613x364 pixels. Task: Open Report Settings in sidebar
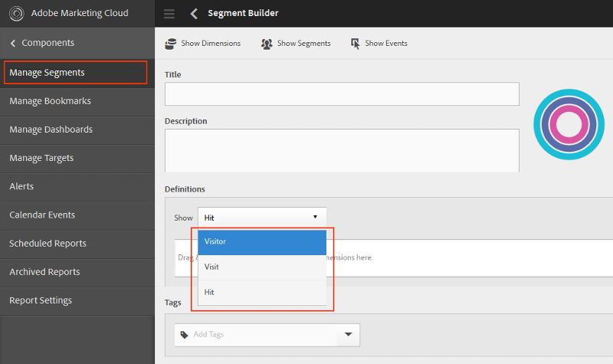[x=77, y=300]
